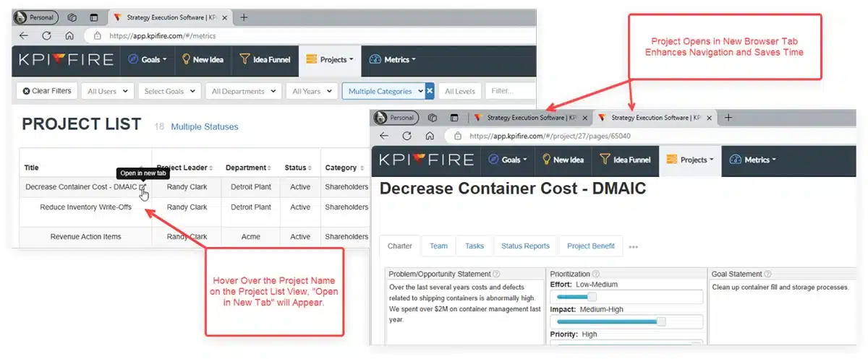Sort by the Department column header

pyautogui.click(x=248, y=168)
